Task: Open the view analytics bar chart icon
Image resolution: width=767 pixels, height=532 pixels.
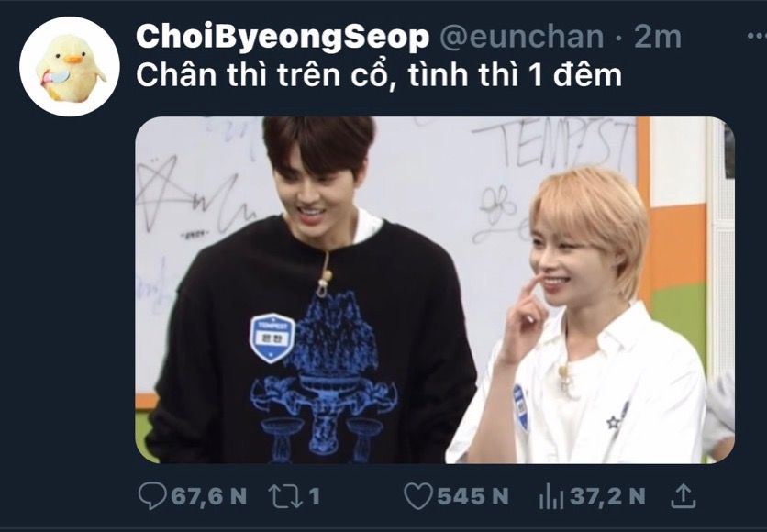Action: [550, 496]
